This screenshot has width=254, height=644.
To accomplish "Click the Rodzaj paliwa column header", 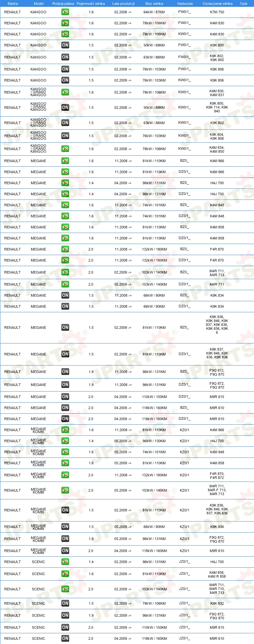I will coord(63,4).
